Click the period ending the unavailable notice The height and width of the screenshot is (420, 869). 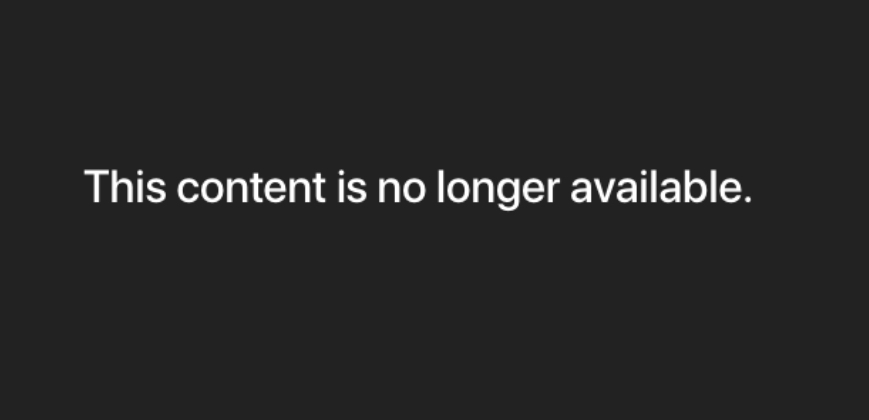coord(747,199)
